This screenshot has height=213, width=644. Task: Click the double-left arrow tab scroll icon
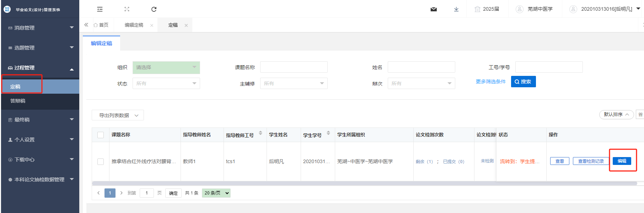[x=86, y=25]
